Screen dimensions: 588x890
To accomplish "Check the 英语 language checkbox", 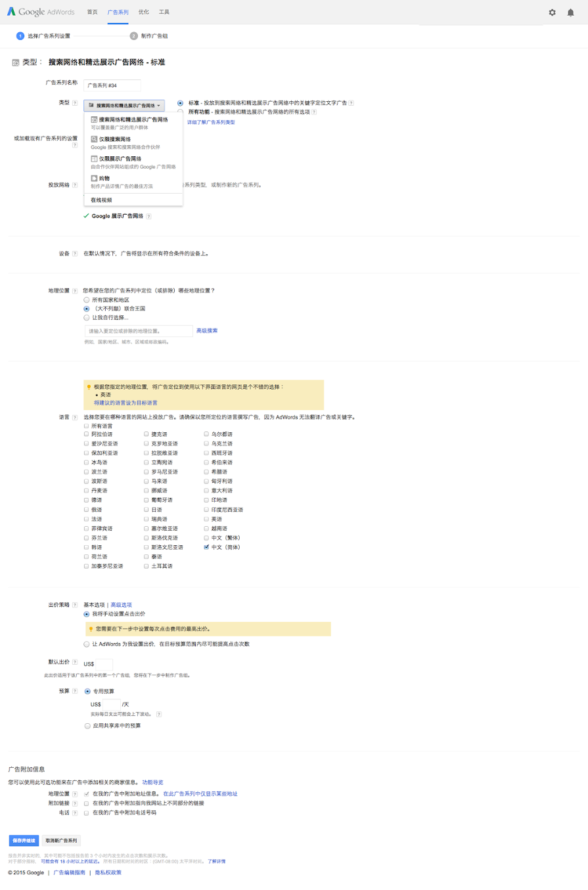I will tap(207, 519).
